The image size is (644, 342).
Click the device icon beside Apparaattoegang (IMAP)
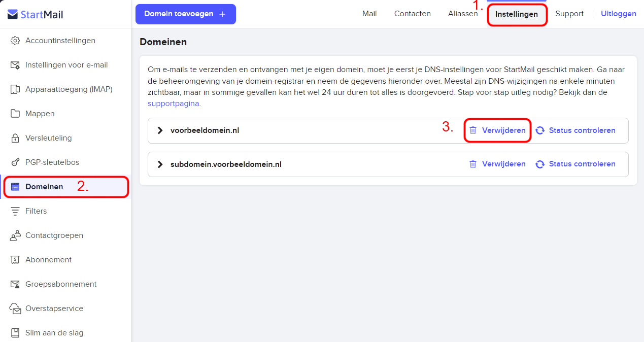(x=15, y=89)
